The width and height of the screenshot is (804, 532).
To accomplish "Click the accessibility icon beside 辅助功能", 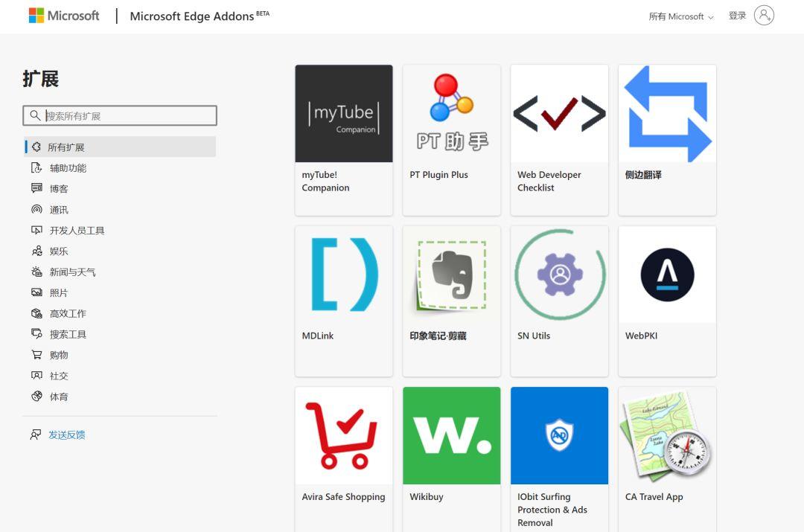I will tap(36, 167).
